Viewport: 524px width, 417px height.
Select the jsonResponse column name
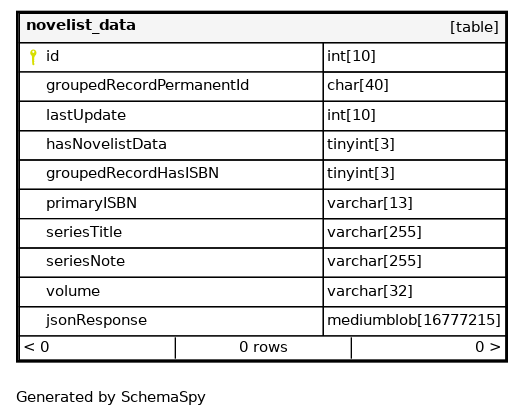[x=96, y=320]
